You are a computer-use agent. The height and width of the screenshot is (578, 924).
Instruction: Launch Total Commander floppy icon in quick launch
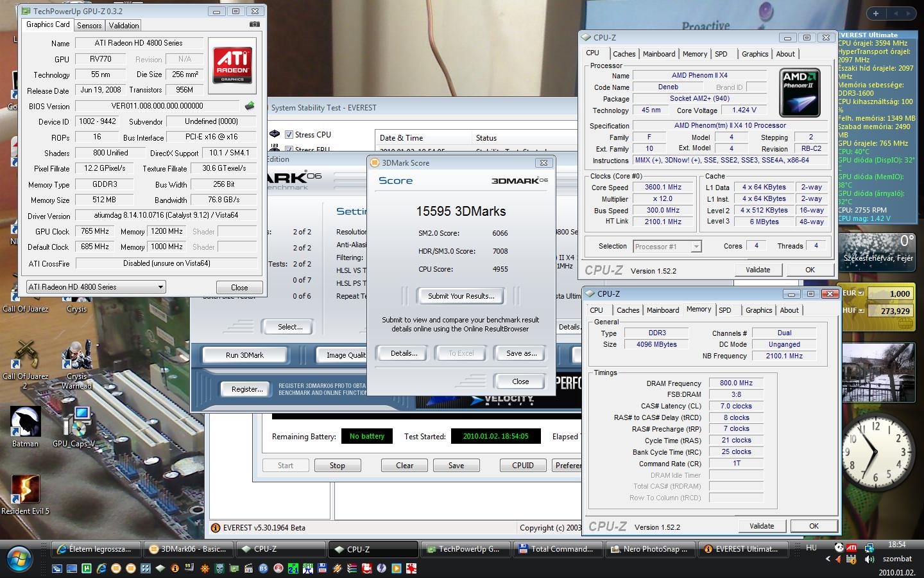click(x=323, y=568)
